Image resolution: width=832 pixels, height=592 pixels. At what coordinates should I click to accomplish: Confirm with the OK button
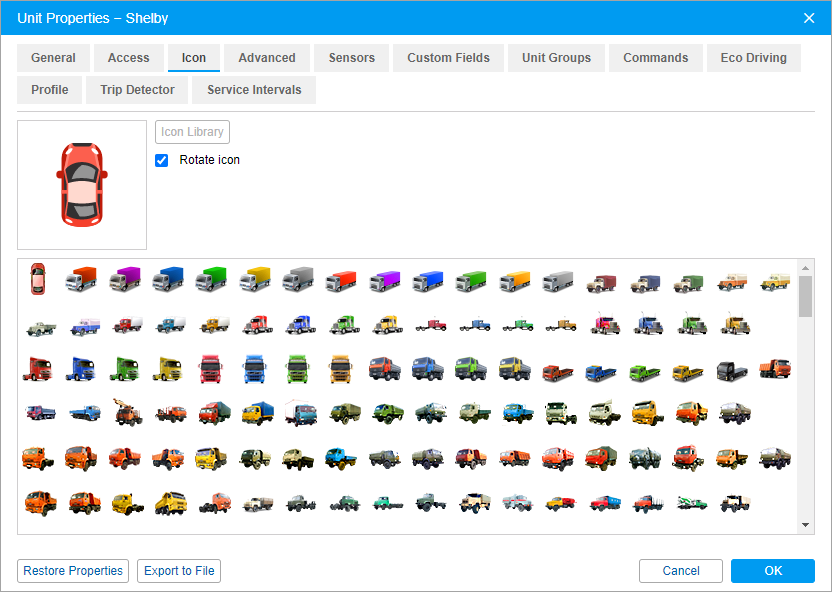point(773,571)
